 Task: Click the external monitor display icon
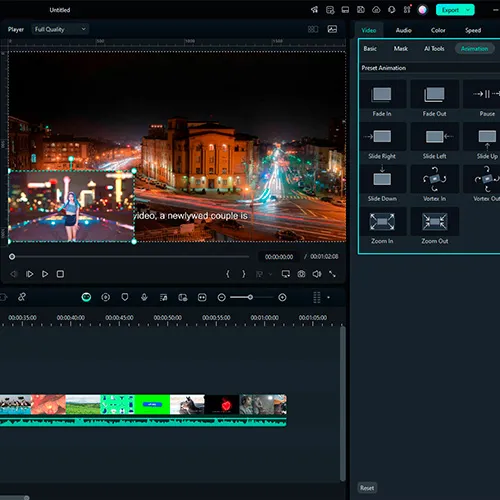[x=286, y=274]
